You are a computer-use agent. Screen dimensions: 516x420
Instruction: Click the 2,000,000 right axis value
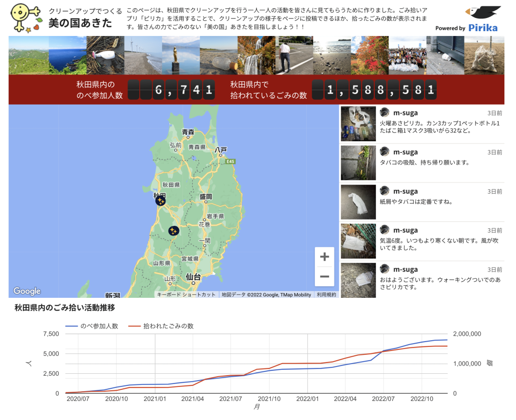click(467, 334)
